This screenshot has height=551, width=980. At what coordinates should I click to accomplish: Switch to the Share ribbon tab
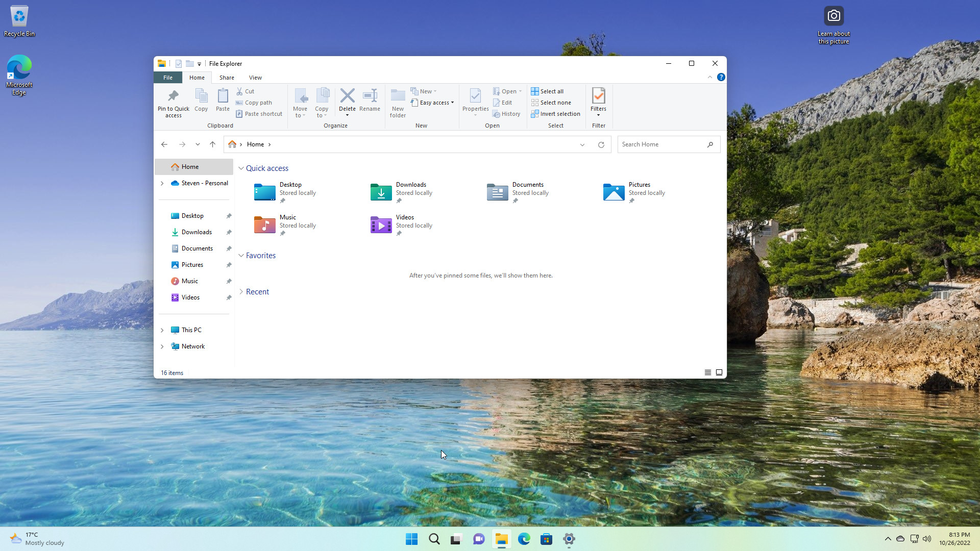227,77
